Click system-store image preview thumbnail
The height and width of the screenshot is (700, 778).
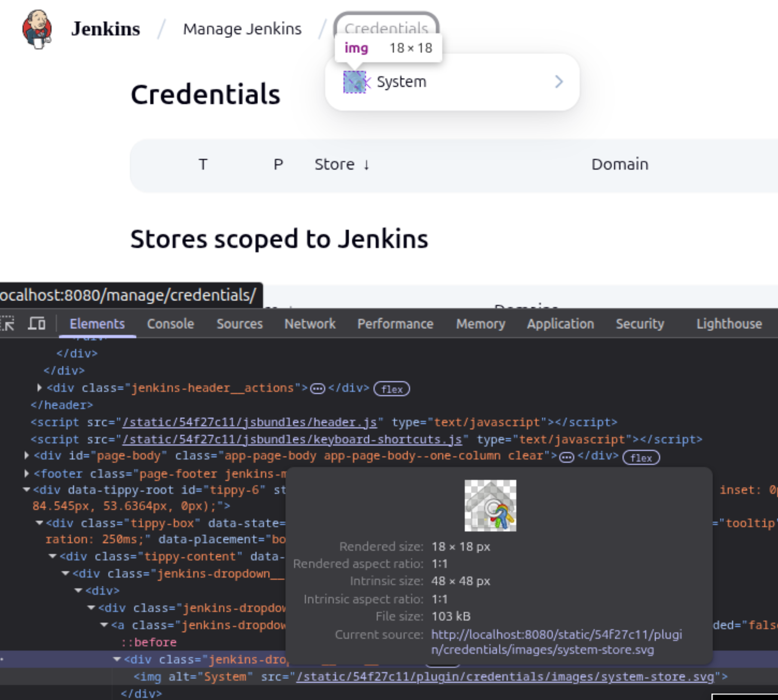click(x=490, y=505)
